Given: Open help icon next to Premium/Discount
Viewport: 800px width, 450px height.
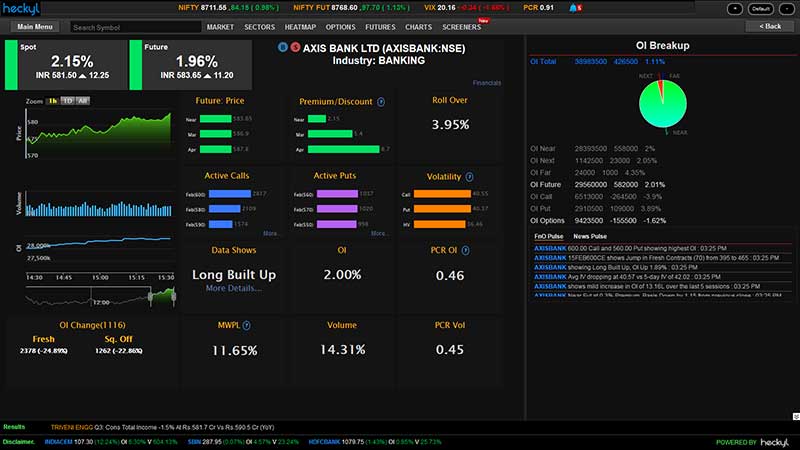Looking at the screenshot, I should pos(381,101).
